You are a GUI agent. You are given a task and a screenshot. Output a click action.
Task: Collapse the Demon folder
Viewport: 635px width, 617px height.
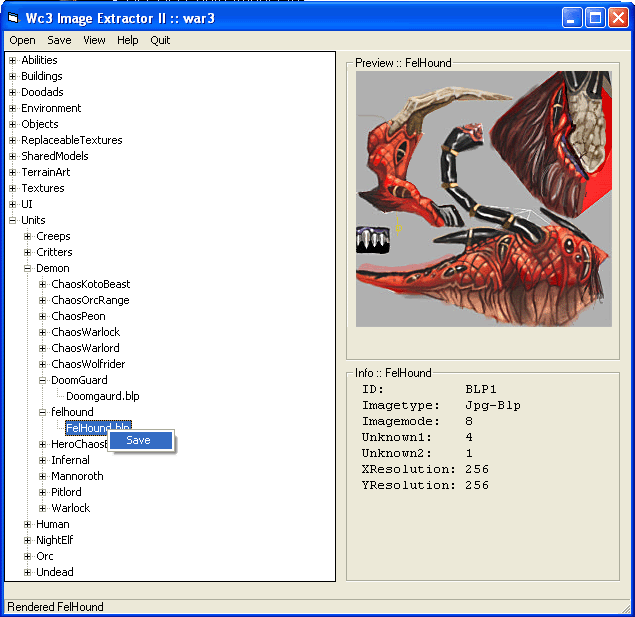click(x=28, y=268)
